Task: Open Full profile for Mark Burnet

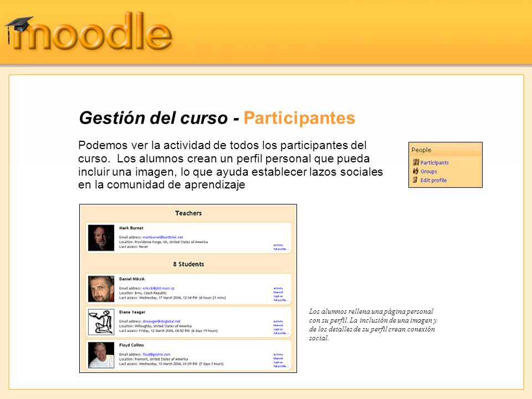Action: click(x=280, y=249)
